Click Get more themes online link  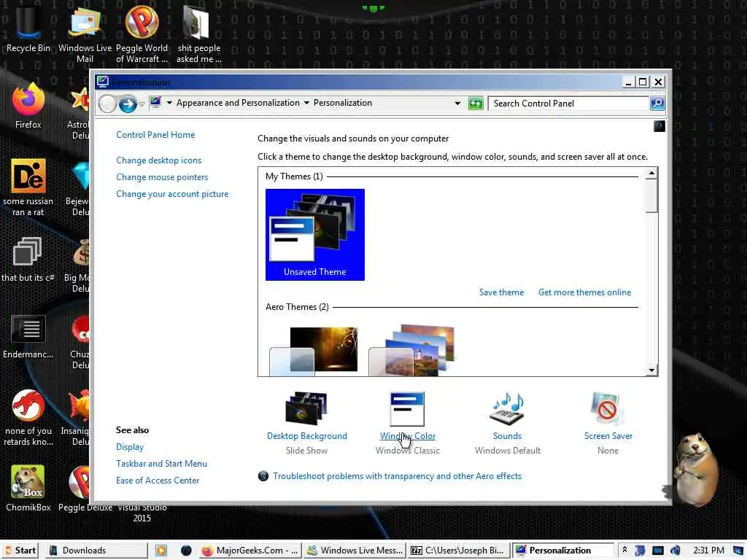click(x=584, y=292)
